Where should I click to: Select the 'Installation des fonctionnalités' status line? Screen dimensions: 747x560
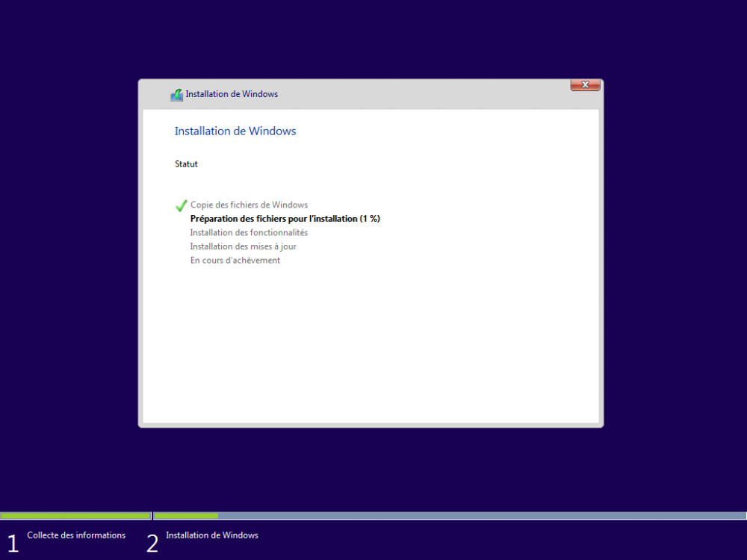249,232
